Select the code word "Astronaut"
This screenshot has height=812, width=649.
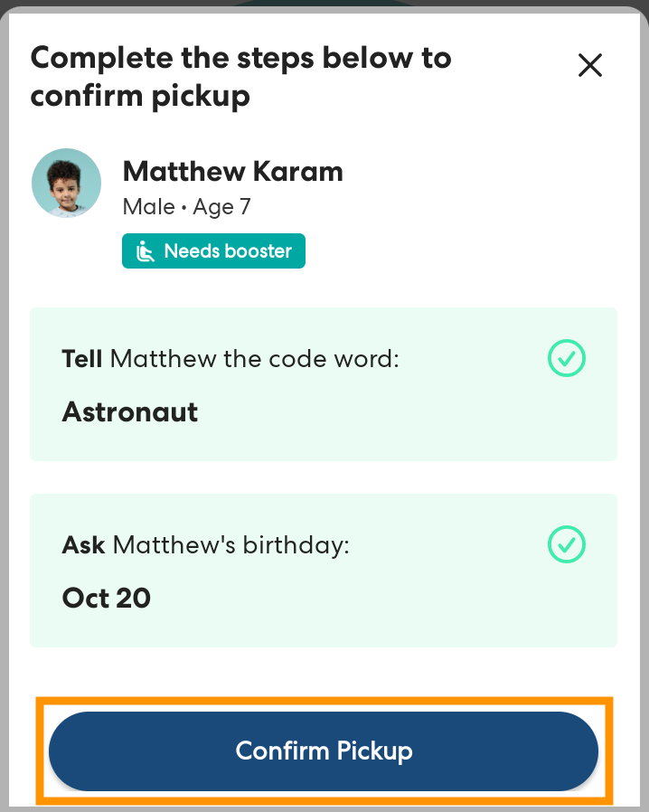[129, 412]
